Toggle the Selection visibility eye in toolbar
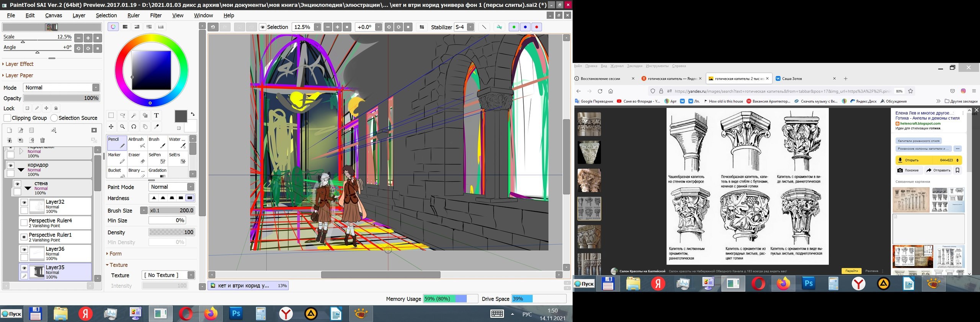 pos(263,27)
